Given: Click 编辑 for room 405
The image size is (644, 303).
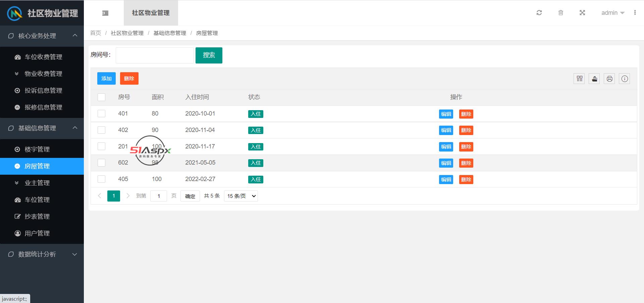Looking at the screenshot, I should (446, 179).
